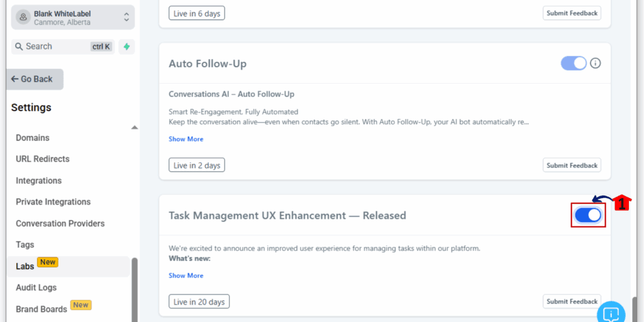Submit Feedback for Task Management UX Enhancement

click(x=572, y=301)
